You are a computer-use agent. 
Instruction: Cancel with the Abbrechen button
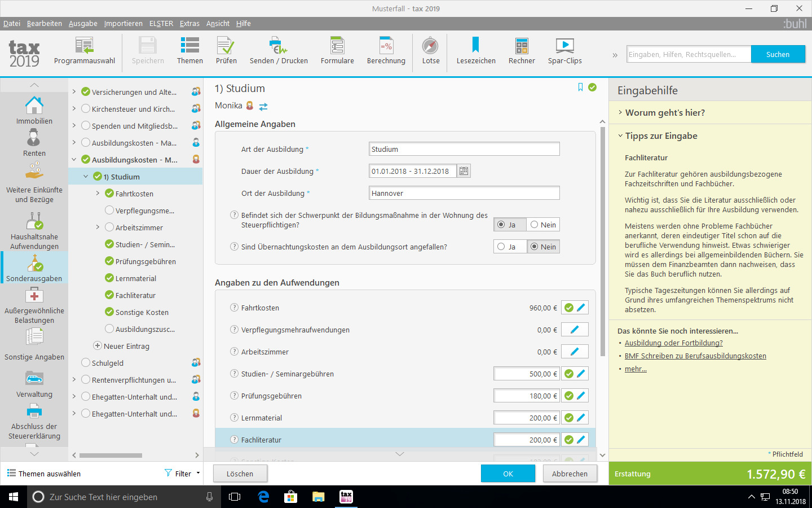pyautogui.click(x=570, y=474)
